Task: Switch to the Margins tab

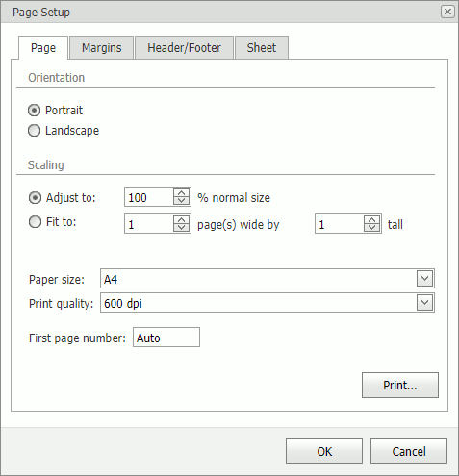Action: (x=101, y=48)
